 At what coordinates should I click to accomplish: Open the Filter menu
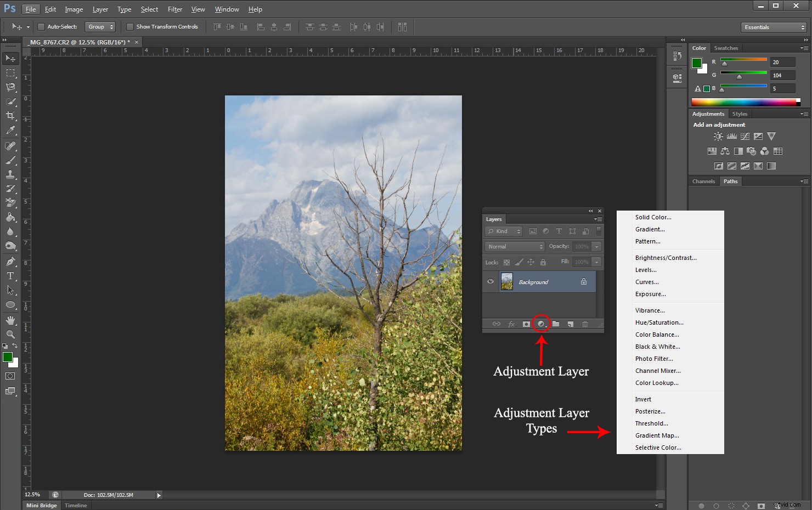tap(174, 9)
